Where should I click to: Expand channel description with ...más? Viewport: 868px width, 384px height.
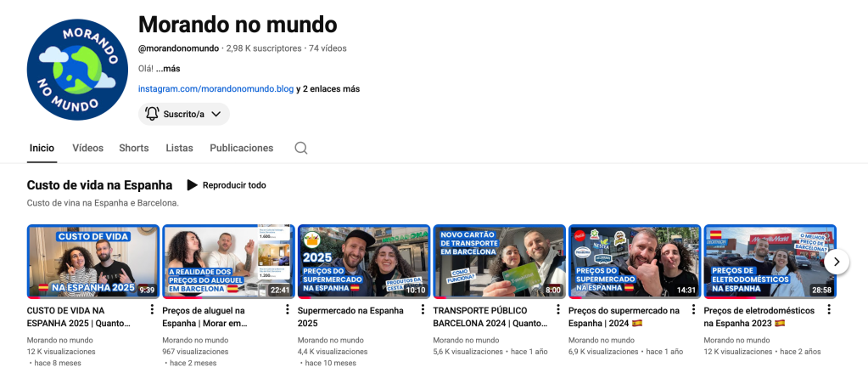[168, 68]
